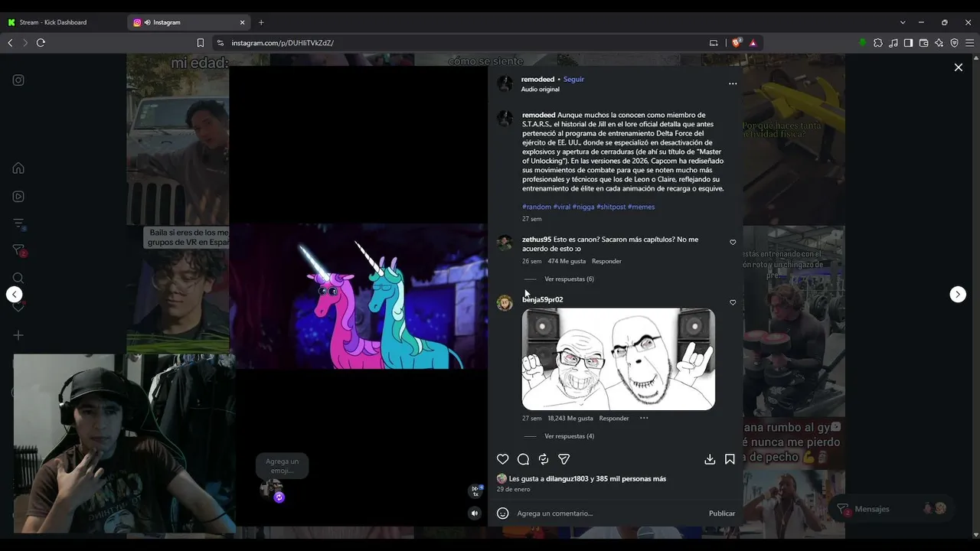Viewport: 980px width, 551px height.
Task: Change playback speed with the 1x button
Action: [x=476, y=491]
